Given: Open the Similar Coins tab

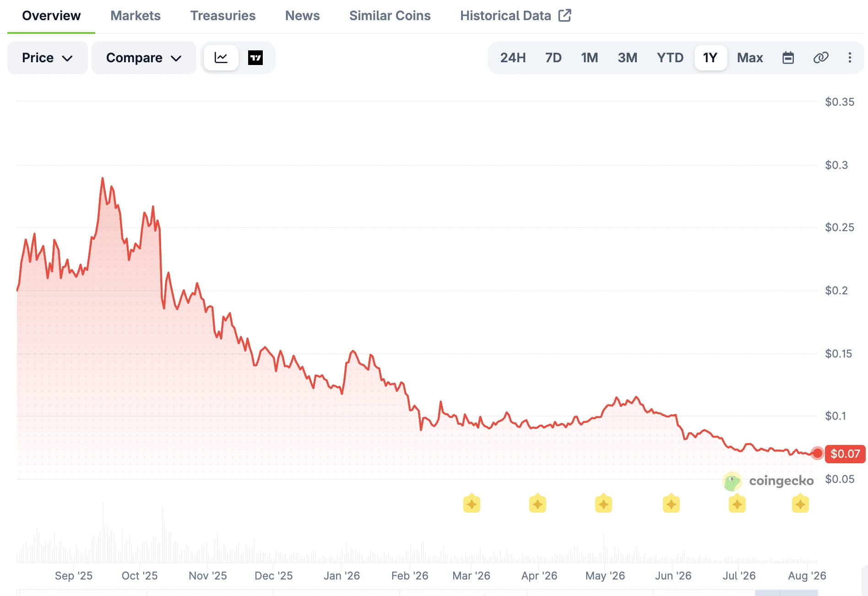Looking at the screenshot, I should coord(390,16).
